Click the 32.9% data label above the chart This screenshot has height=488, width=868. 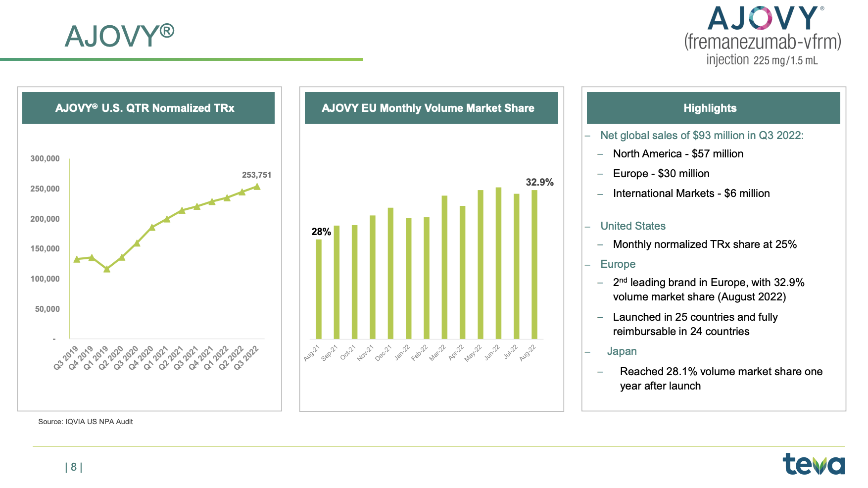pos(539,182)
